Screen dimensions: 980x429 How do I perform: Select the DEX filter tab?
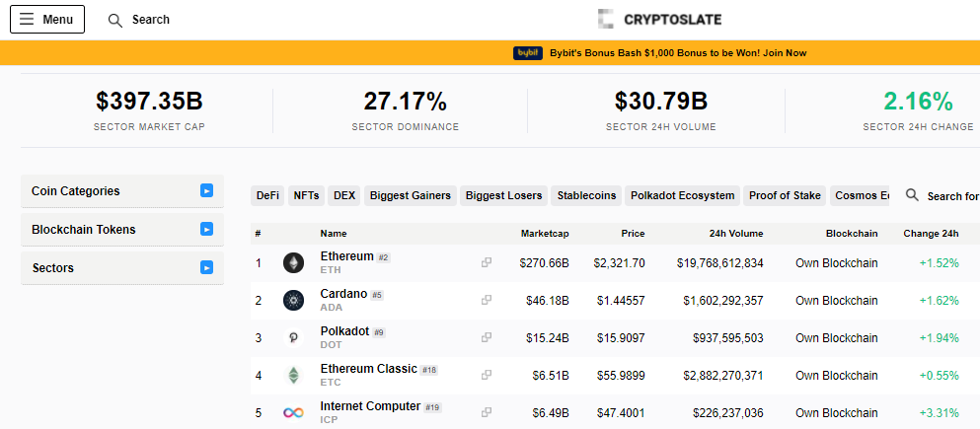[x=344, y=195]
